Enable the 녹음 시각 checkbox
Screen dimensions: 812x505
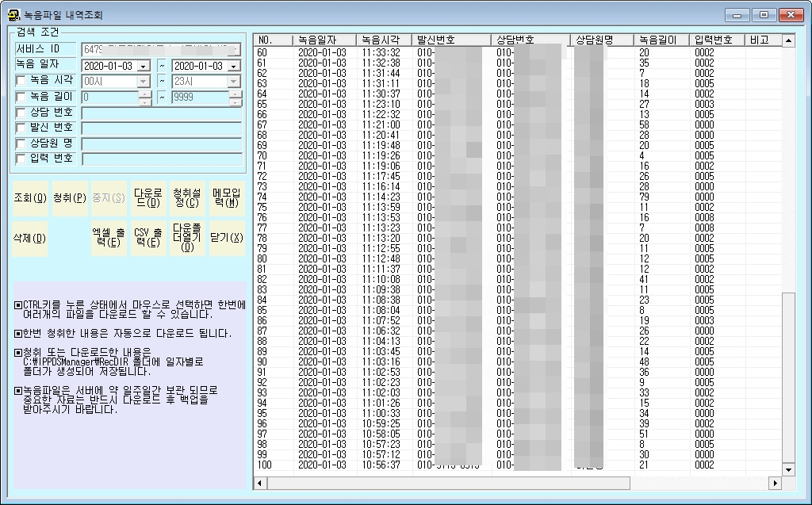[21, 81]
